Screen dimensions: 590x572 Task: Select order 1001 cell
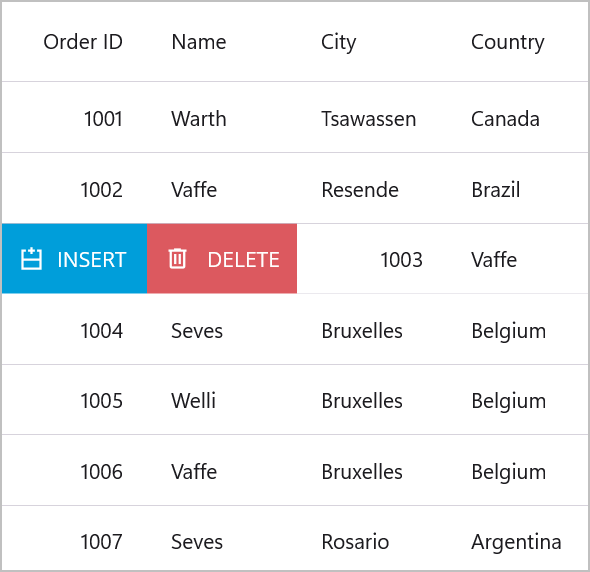103,119
